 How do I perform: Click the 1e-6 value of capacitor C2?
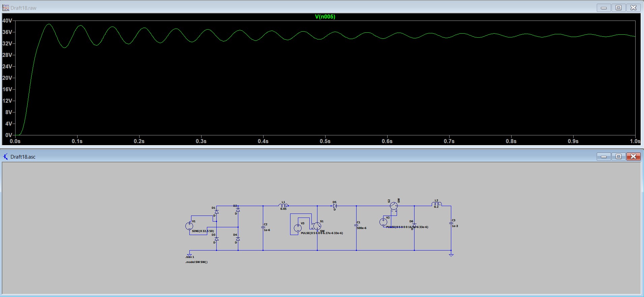click(267, 230)
